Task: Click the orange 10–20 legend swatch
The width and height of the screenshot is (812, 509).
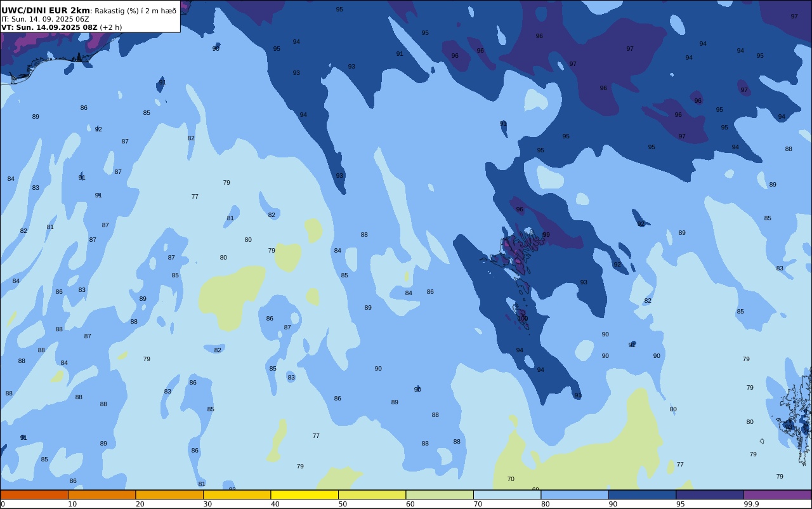Action: coord(101,494)
